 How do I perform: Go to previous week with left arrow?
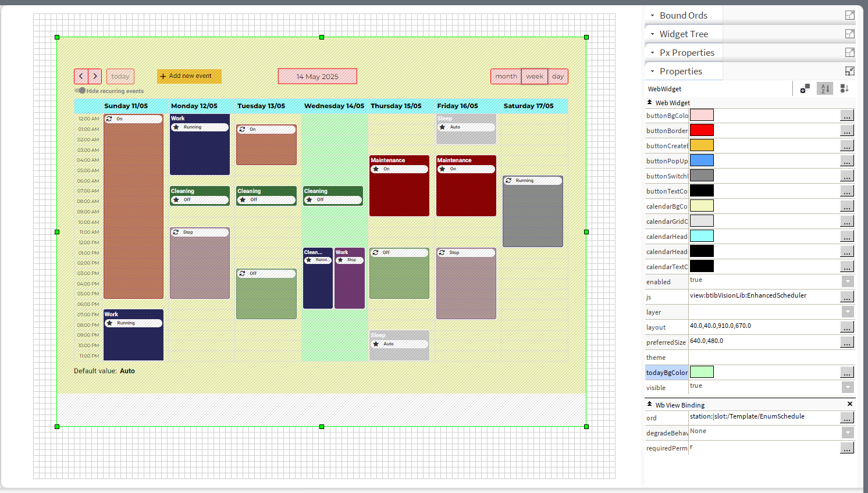pyautogui.click(x=81, y=76)
